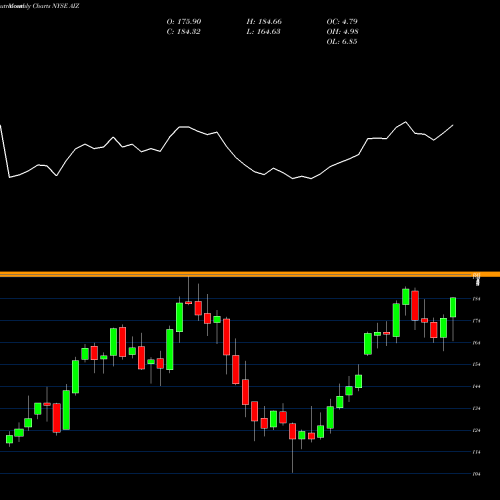Click the 134 price axis label
The image size is (500, 500).
(477, 409)
